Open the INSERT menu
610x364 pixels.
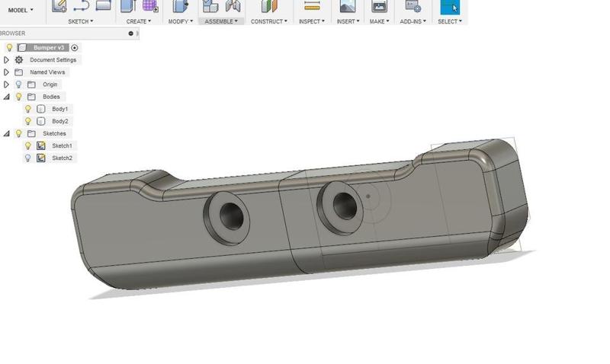coord(348,21)
